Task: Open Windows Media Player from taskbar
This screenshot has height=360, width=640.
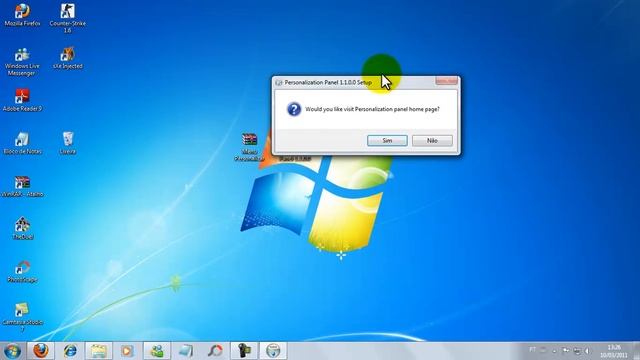Action: coord(127,351)
